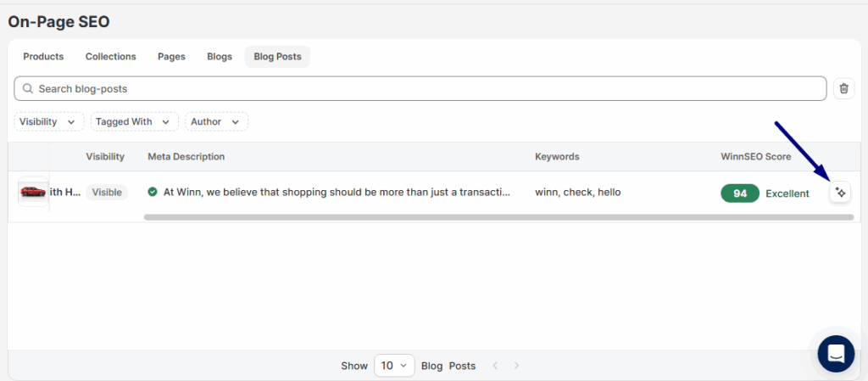Click the 'At Winn, we believe' meta description
The width and height of the screenshot is (868, 381).
pyautogui.click(x=337, y=192)
